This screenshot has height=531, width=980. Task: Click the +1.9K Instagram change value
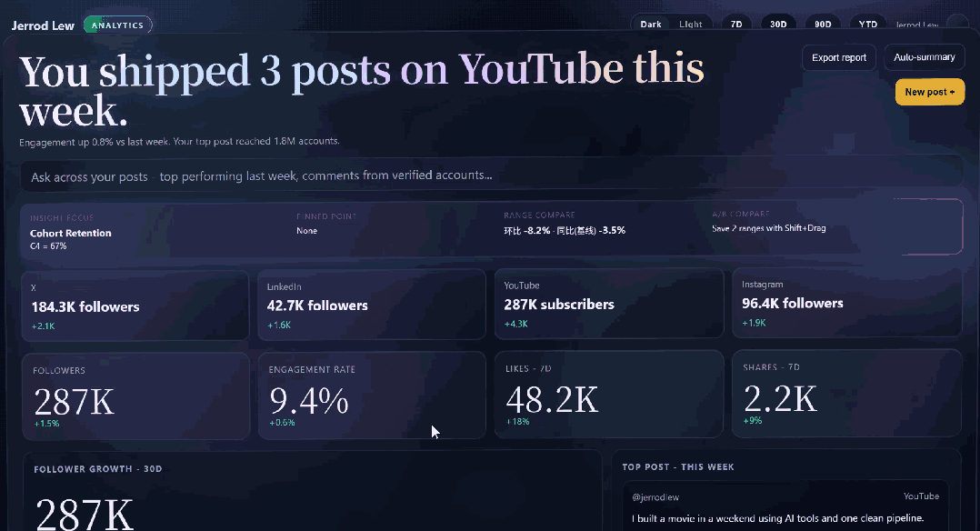(x=754, y=323)
